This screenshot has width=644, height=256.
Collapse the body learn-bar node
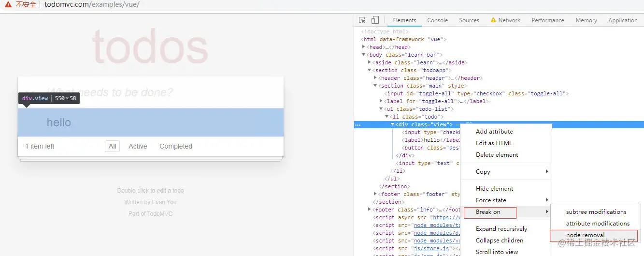click(364, 55)
